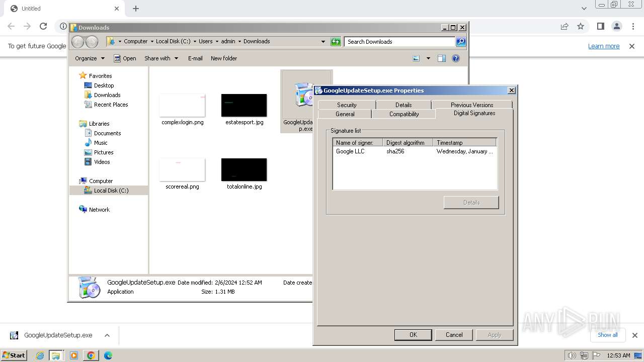The width and height of the screenshot is (644, 362).
Task: Toggle the preview pane icon
Action: 442,58
